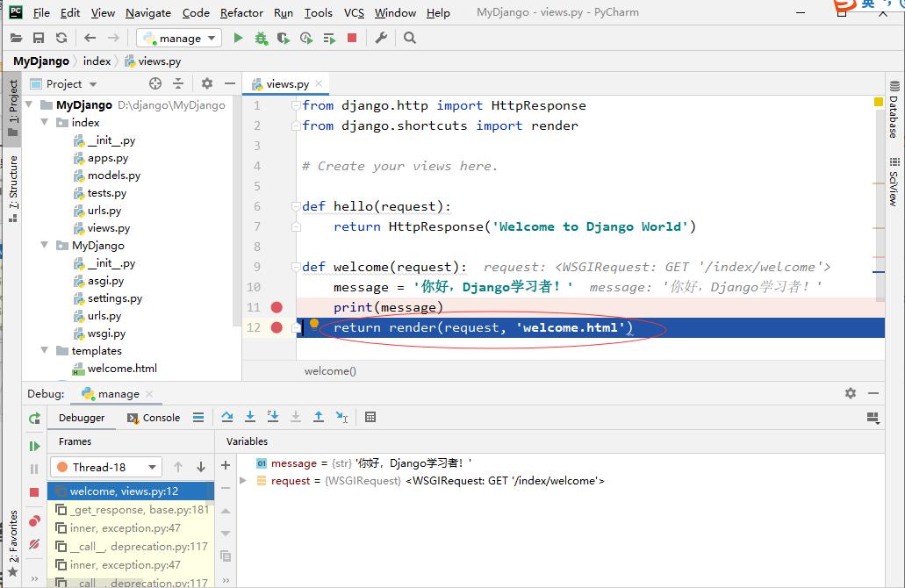Click Step Into My Code icon
The image size is (905, 588).
[x=273, y=417]
